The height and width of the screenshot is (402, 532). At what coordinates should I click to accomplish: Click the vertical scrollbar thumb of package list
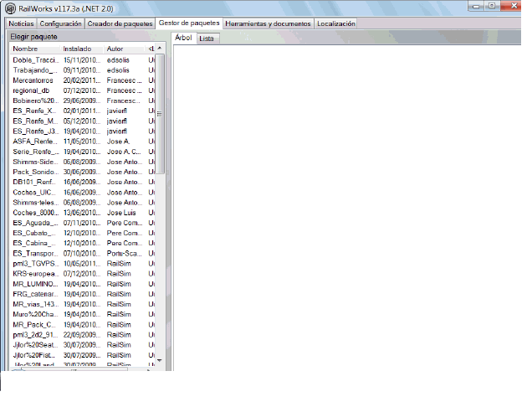tap(160, 113)
